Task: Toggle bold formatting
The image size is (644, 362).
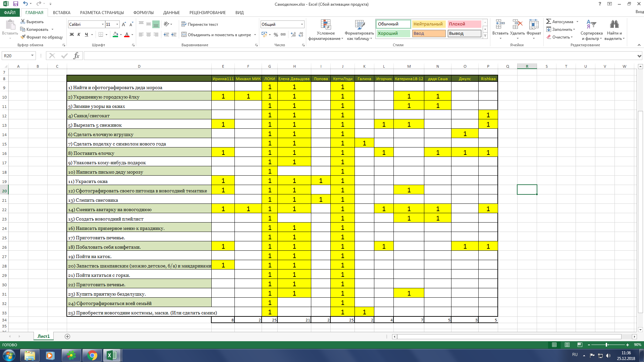Action: click(x=71, y=35)
